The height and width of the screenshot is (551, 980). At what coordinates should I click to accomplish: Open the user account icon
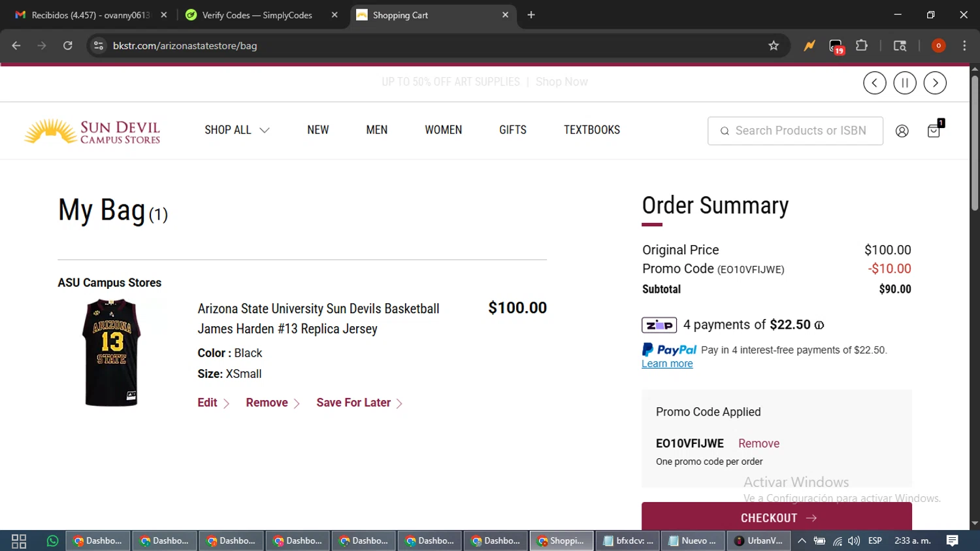902,131
